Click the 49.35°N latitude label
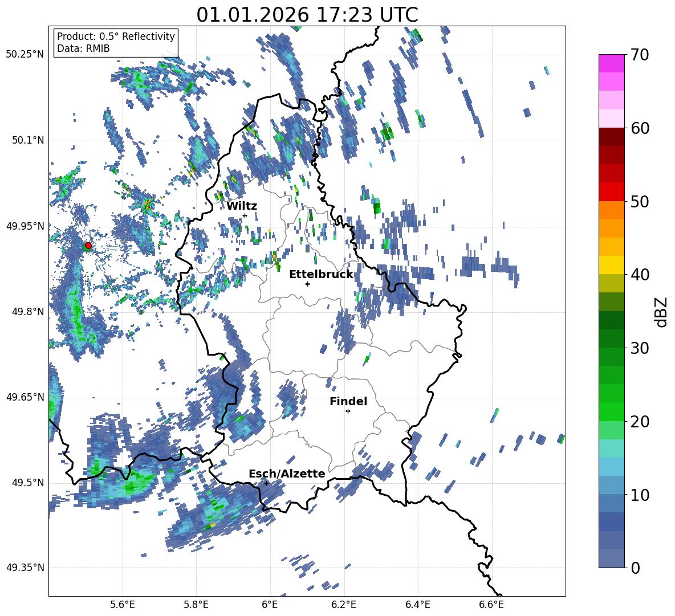The image size is (675, 616). tap(25, 568)
